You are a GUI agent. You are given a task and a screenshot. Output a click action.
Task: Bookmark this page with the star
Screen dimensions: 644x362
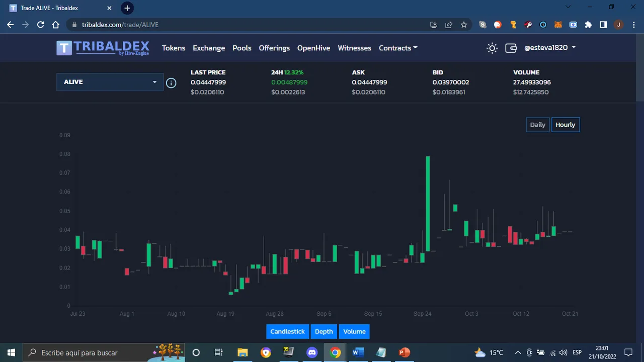[464, 25]
